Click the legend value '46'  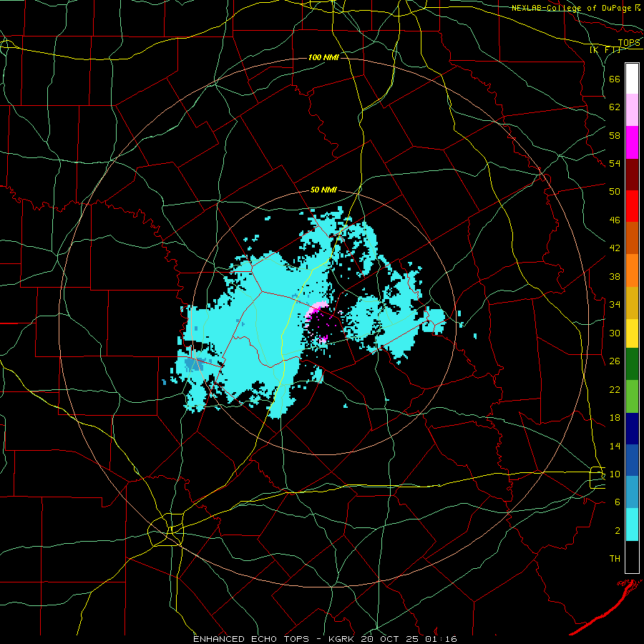pyautogui.click(x=615, y=220)
